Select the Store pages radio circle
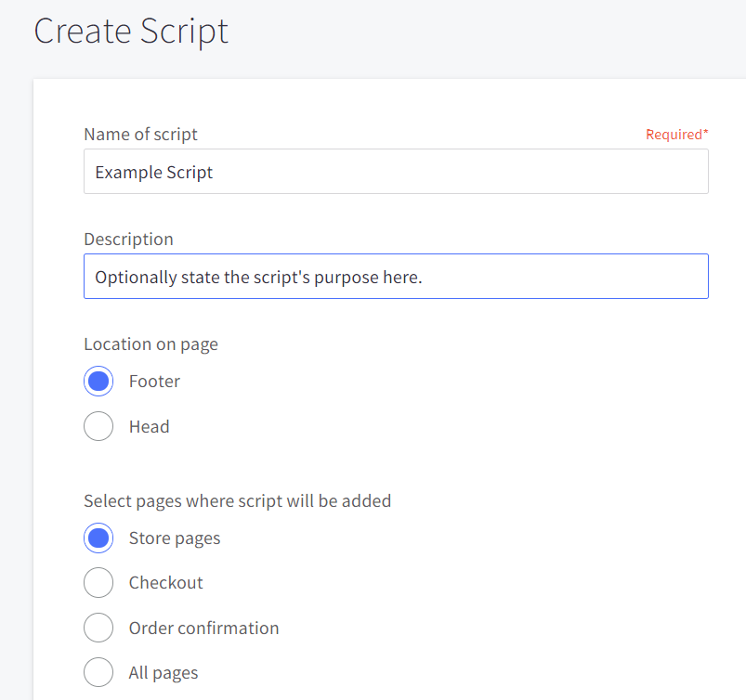 (x=98, y=538)
